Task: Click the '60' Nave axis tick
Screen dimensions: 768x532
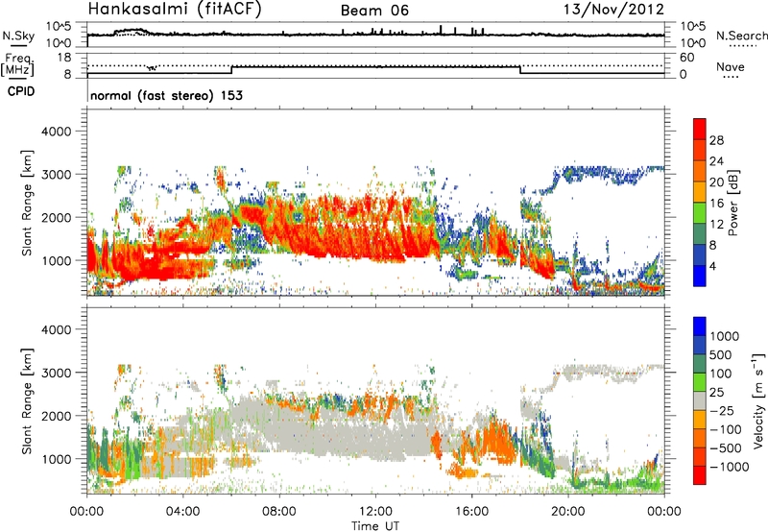Action: point(686,58)
